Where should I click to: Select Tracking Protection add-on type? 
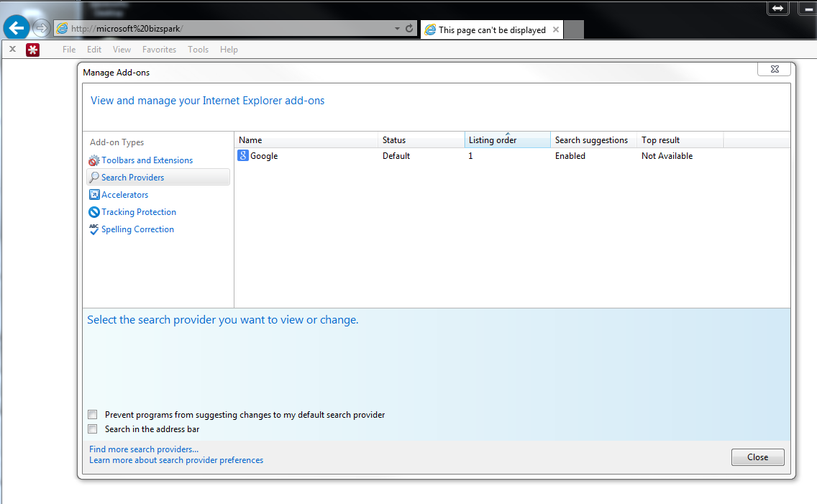[x=139, y=212]
